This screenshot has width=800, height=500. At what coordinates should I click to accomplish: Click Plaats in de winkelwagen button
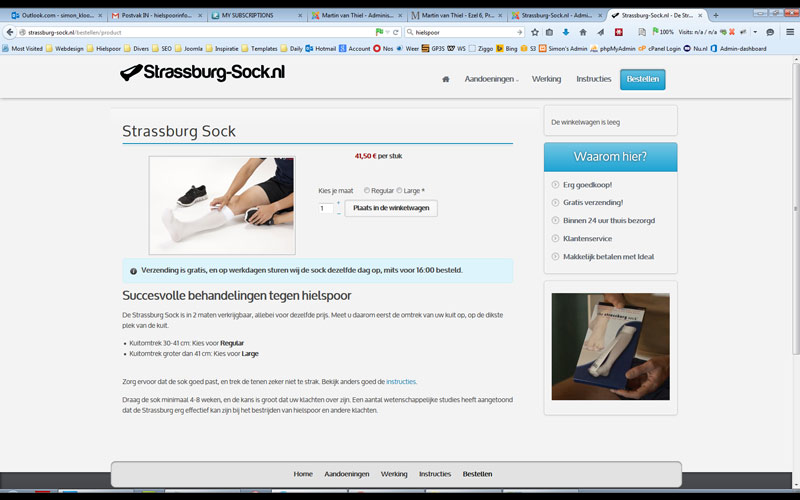391,208
